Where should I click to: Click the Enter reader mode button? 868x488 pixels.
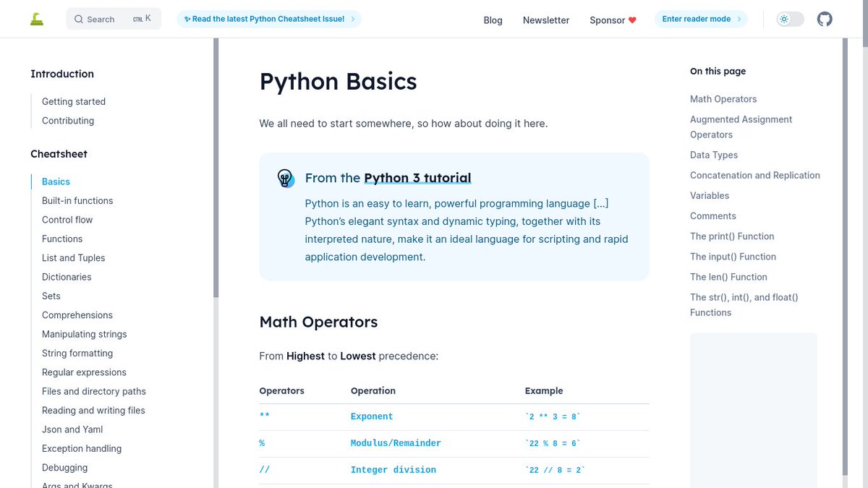tap(701, 19)
